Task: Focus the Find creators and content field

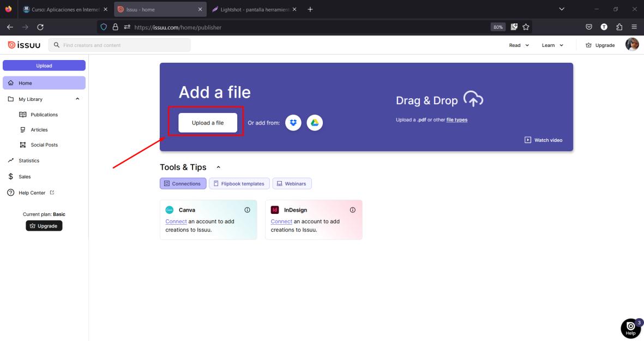Action: [x=119, y=45]
